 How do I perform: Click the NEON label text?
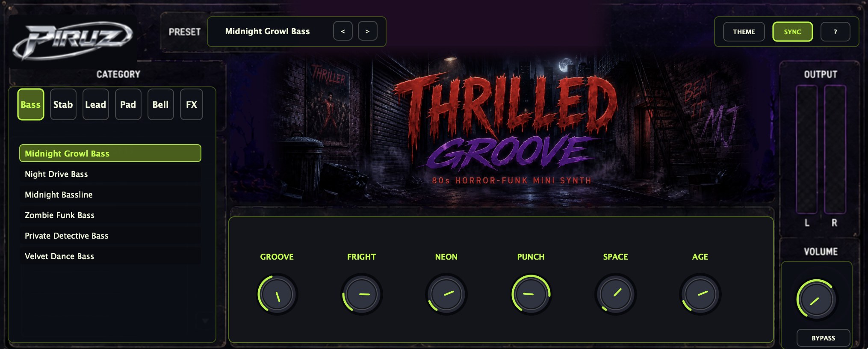(x=446, y=257)
